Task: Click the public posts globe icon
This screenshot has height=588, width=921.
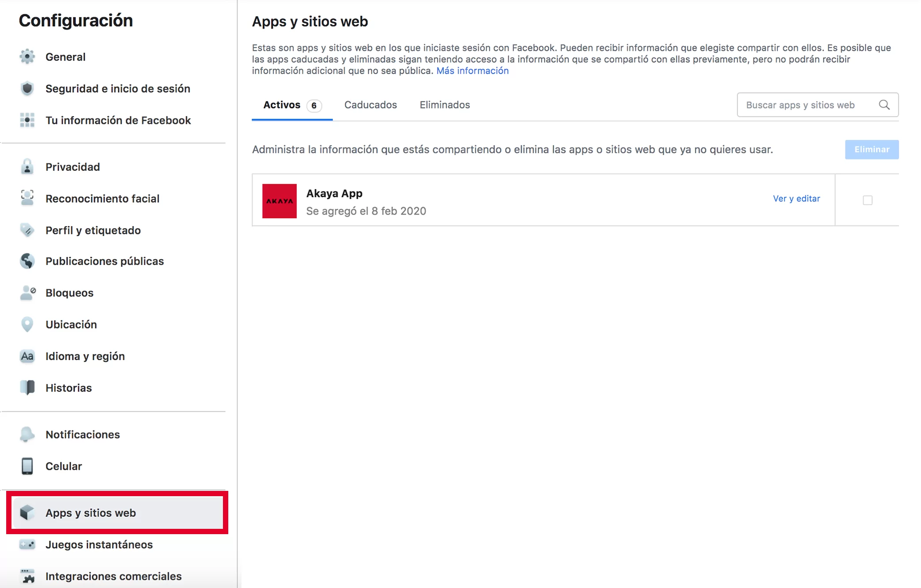Action: coord(27,261)
